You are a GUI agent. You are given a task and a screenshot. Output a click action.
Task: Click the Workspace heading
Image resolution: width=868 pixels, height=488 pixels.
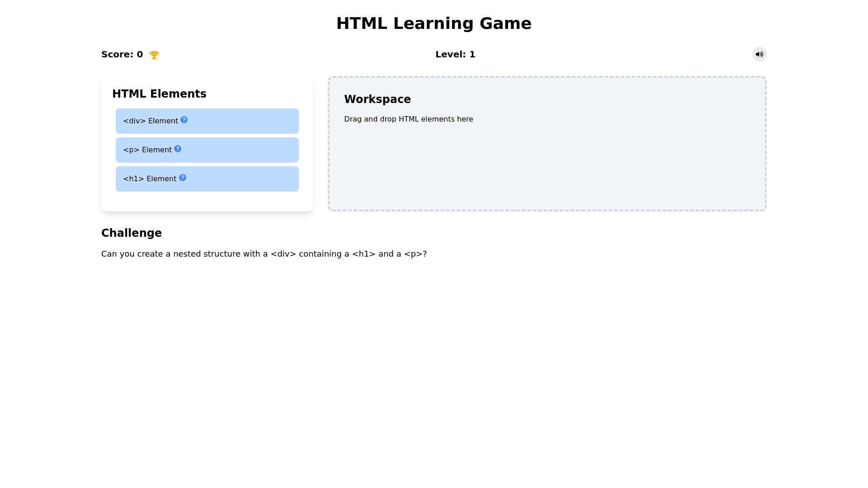377,99
